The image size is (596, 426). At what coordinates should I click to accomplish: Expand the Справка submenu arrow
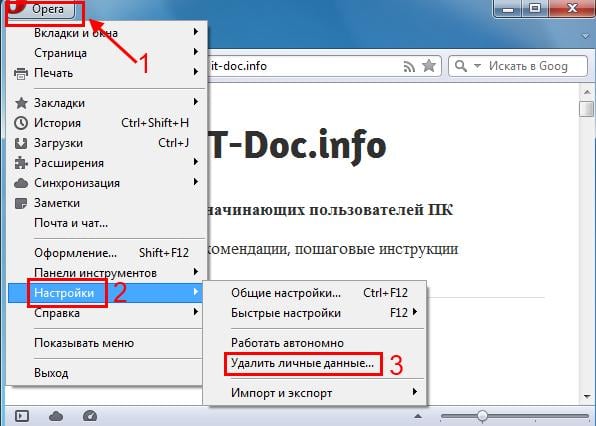[195, 312]
